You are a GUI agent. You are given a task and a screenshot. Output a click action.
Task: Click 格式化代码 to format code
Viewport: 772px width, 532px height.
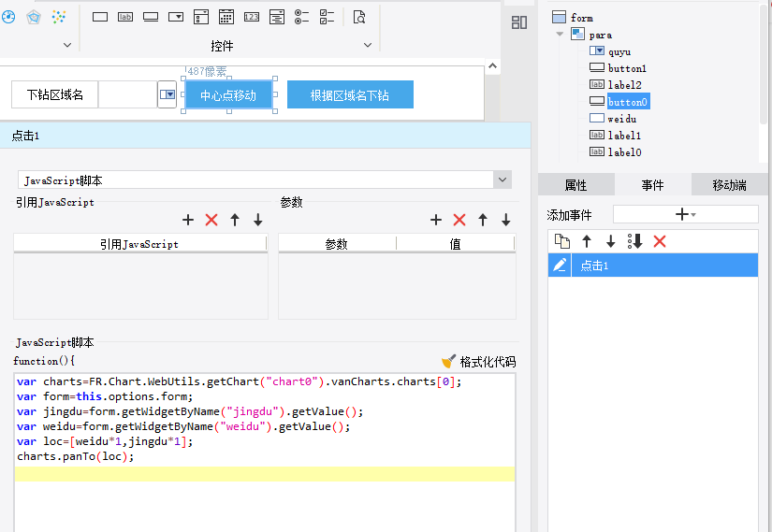(x=479, y=362)
